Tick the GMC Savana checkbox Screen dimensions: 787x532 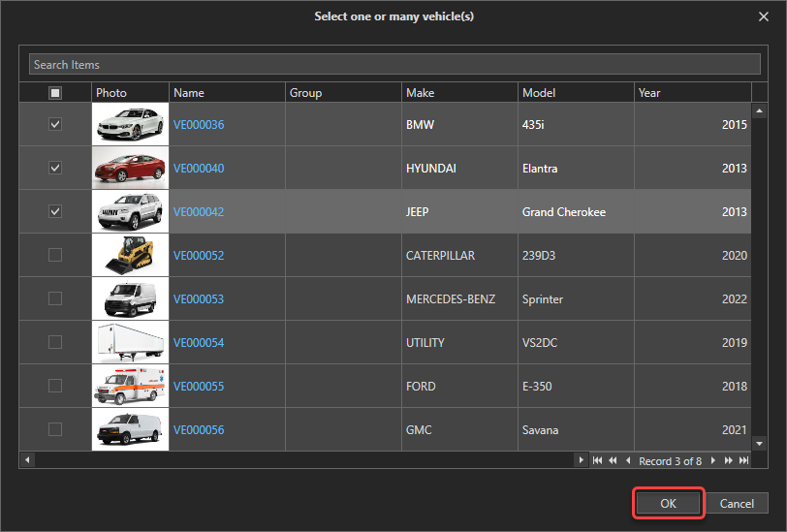tap(55, 429)
